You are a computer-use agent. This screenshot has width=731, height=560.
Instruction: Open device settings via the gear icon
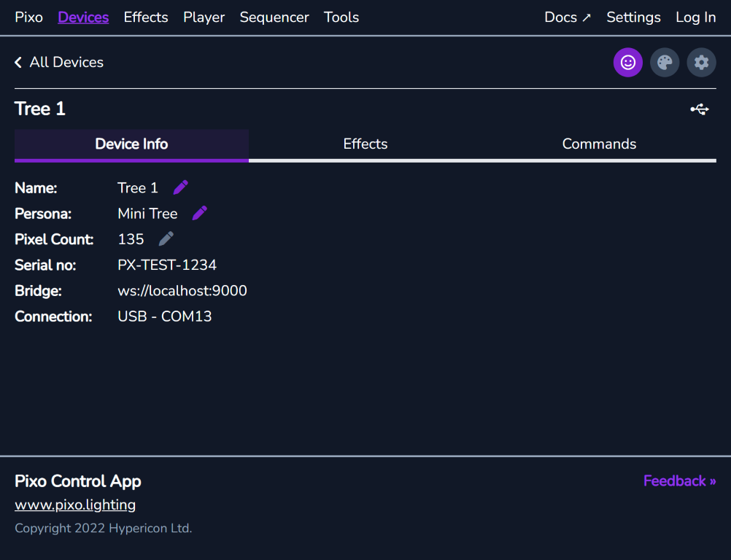(x=701, y=62)
